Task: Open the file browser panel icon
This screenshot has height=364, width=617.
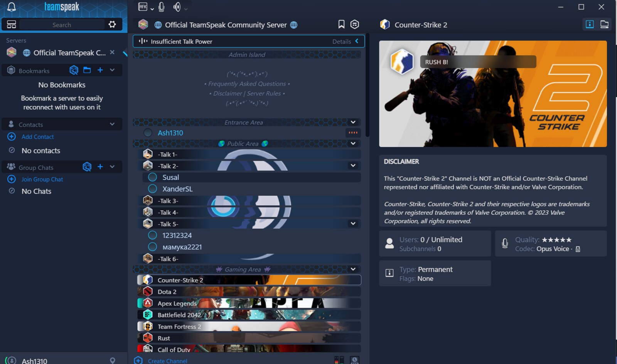Action: [604, 25]
